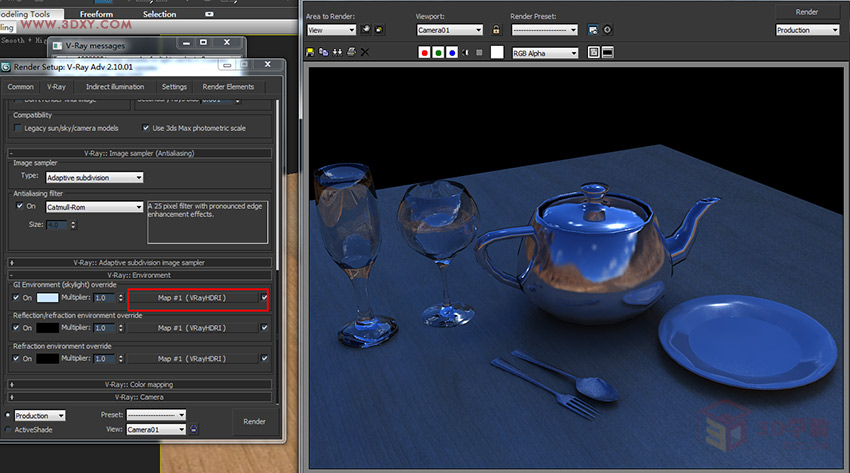This screenshot has height=473, width=850.
Task: Expand the V-Ray Camera rollout
Action: 139,397
